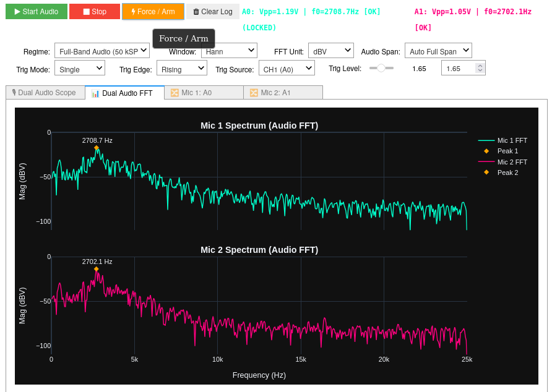This screenshot has height=392, width=552.
Task: Open the Trig Mode dropdown set to Single
Action: [x=80, y=68]
